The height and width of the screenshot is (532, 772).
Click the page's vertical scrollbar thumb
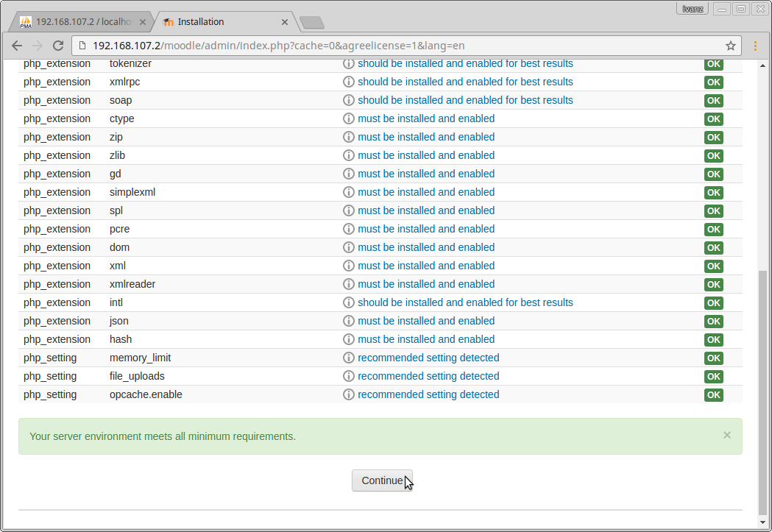763,390
